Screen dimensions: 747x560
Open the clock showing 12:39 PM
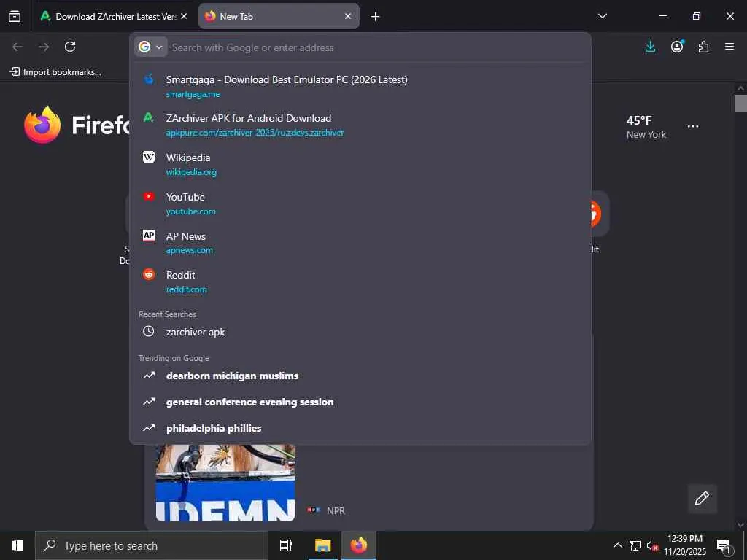click(x=685, y=545)
